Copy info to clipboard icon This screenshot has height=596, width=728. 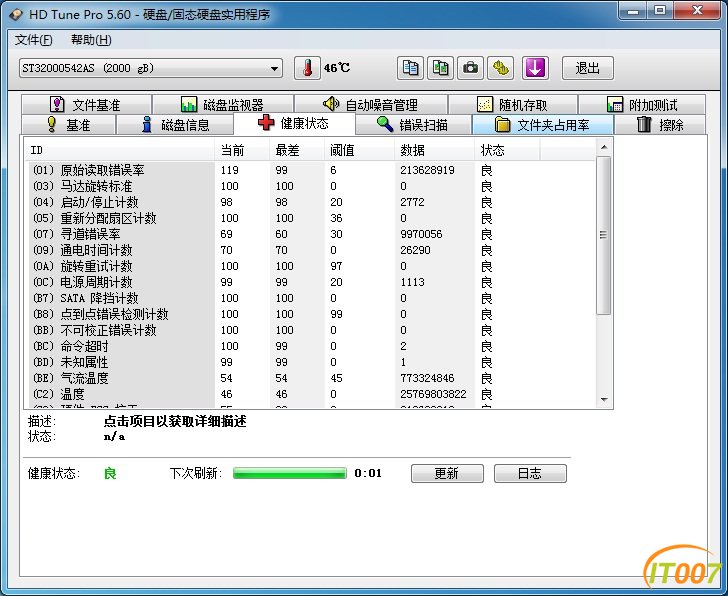tap(410, 68)
